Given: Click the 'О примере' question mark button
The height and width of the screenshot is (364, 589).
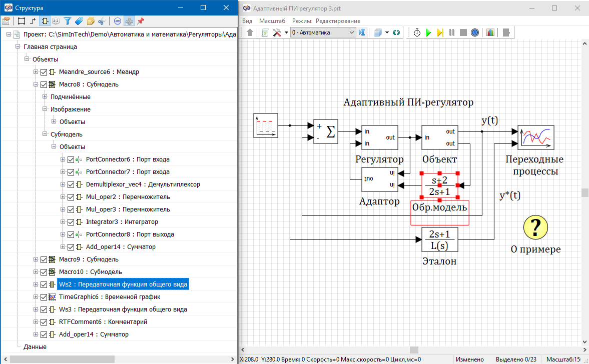Looking at the screenshot, I should pos(535,227).
